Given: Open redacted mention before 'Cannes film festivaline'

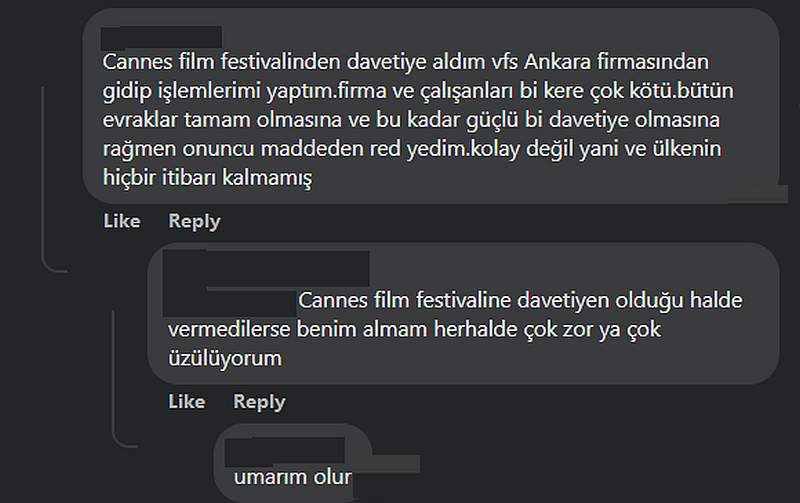Looking at the screenshot, I should coord(230,303).
